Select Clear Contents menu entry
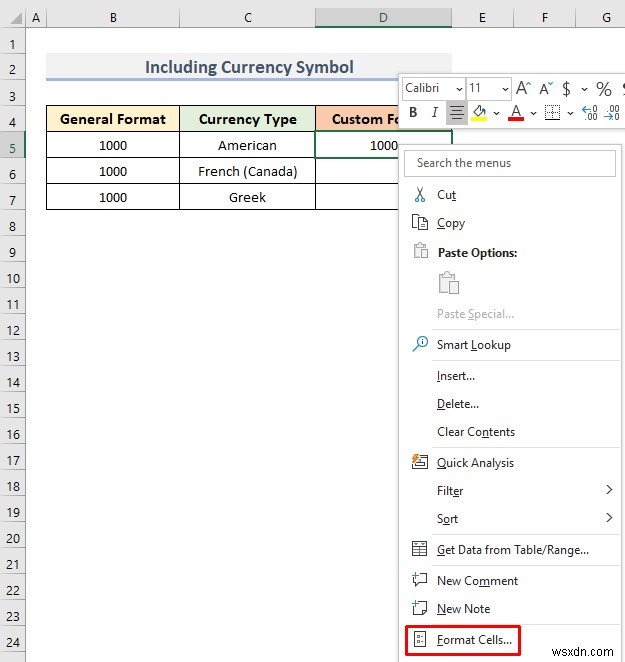The height and width of the screenshot is (662, 625). tap(510, 432)
